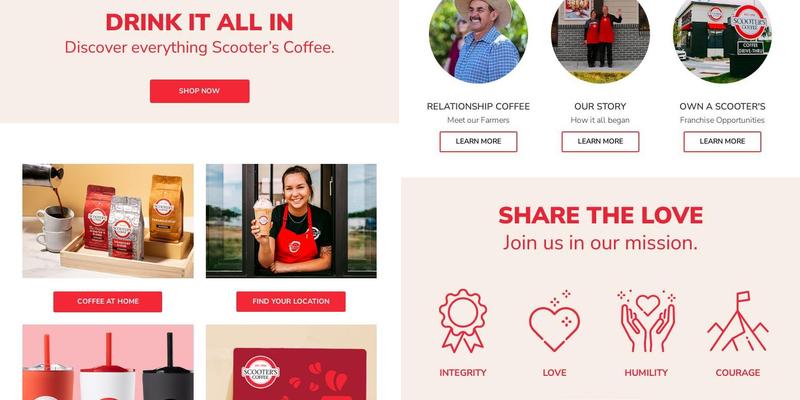Click Learn More under Relationship Coffee
800x400 pixels.
479,141
